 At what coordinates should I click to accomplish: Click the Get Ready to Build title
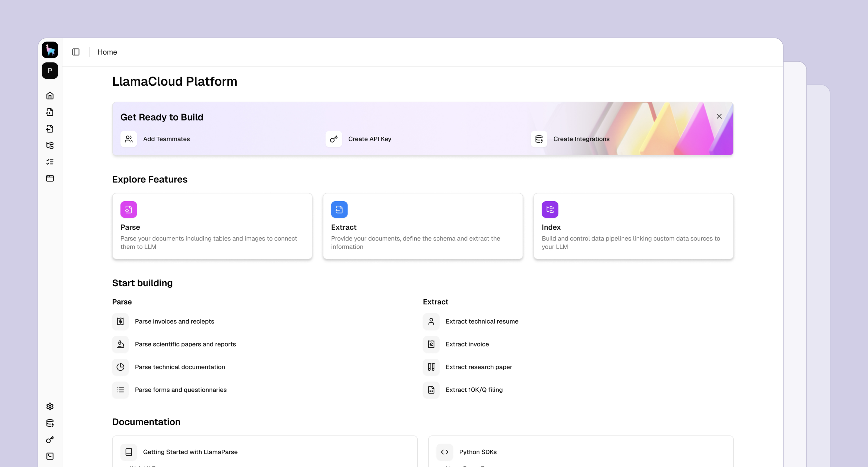[162, 117]
